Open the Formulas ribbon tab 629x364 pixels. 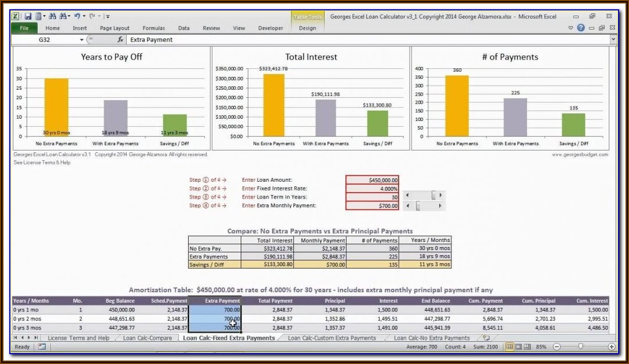pyautogui.click(x=154, y=28)
